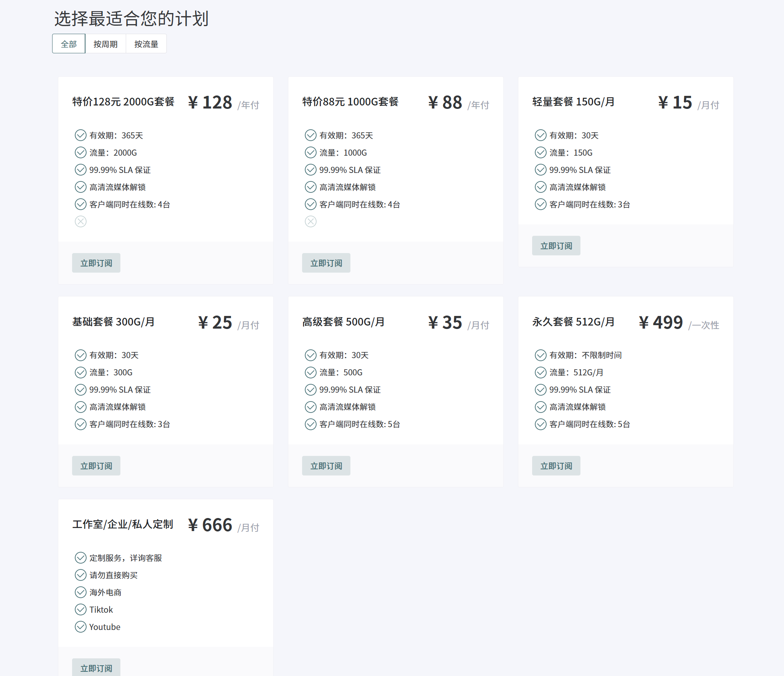Click check icon beside 客户端同时在线数:5台 in 高级套餐
784x676 pixels.
click(311, 424)
